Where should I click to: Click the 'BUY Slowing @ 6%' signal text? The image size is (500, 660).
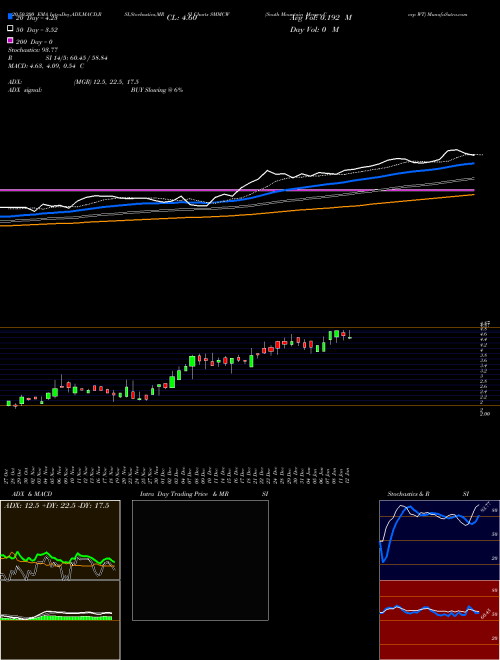(x=157, y=90)
